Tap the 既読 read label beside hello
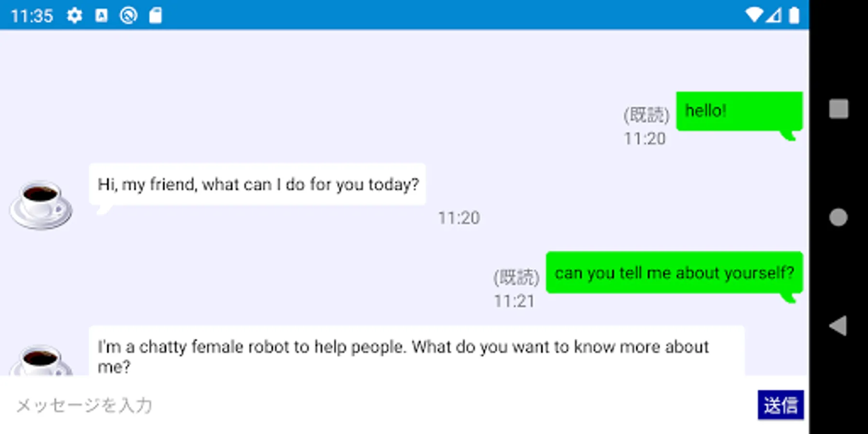 646,115
